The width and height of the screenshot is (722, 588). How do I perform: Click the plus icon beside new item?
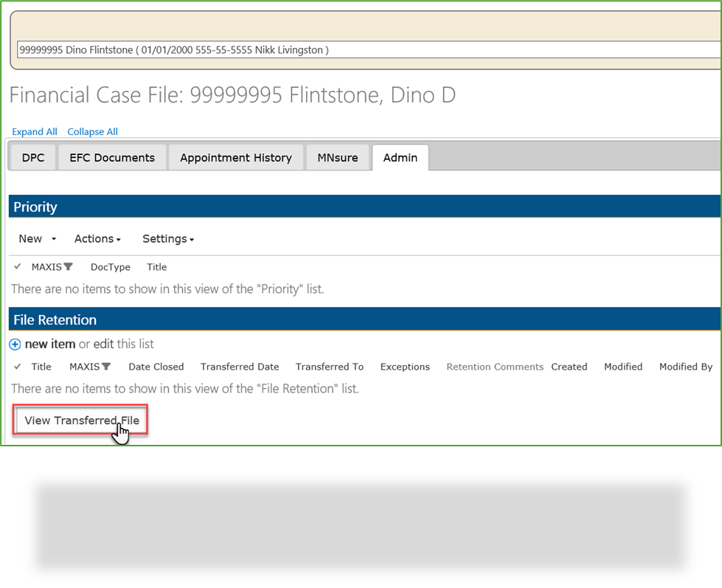(16, 344)
